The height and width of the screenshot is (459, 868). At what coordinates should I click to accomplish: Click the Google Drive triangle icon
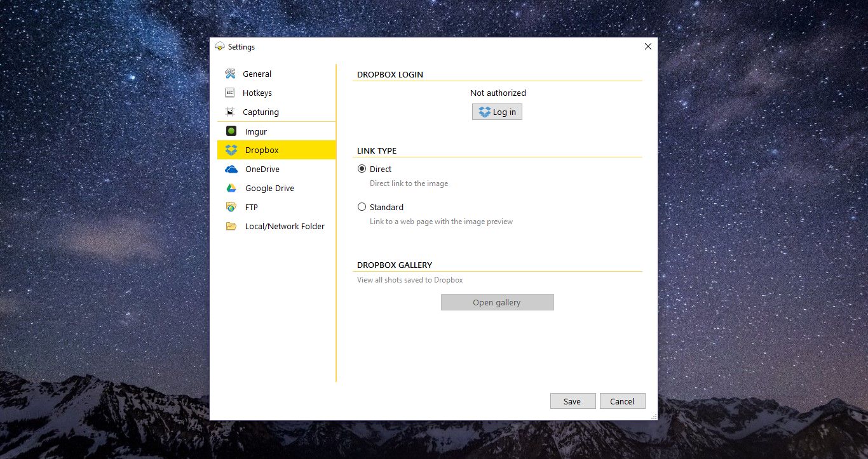231,189
